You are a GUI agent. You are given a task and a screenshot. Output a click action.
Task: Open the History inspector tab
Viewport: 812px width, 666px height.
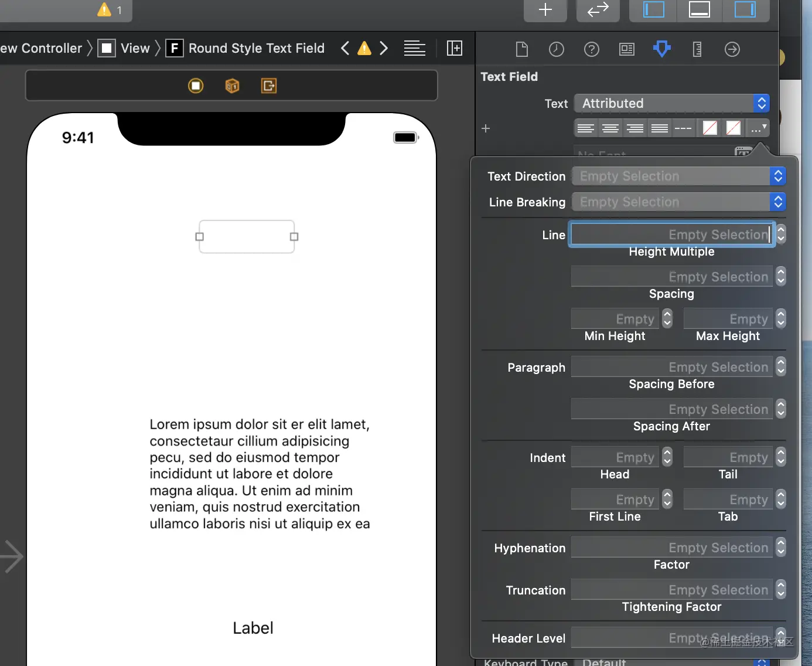[557, 49]
